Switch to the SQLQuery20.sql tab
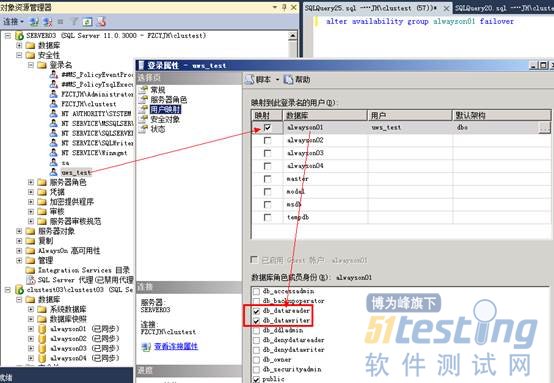Viewport: 554px width, 383px height. pyautogui.click(x=504, y=8)
